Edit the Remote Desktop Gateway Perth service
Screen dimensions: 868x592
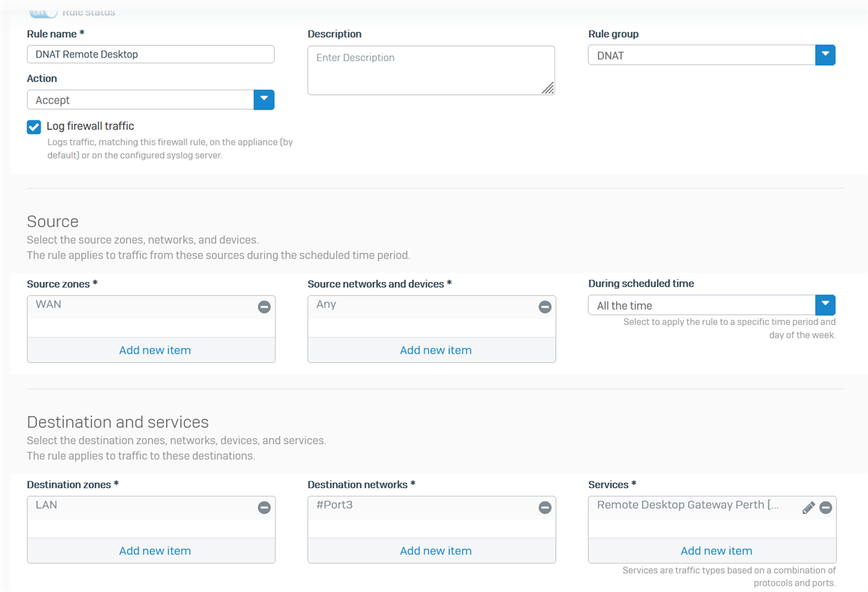pyautogui.click(x=808, y=507)
